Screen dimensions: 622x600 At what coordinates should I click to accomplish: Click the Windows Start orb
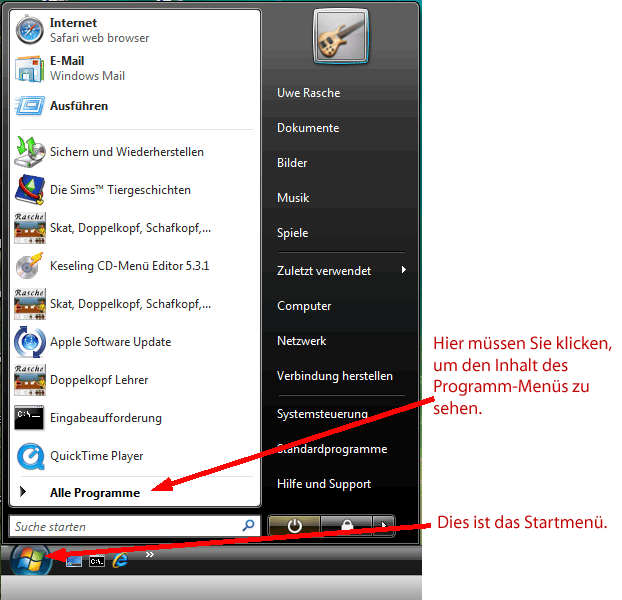31,559
